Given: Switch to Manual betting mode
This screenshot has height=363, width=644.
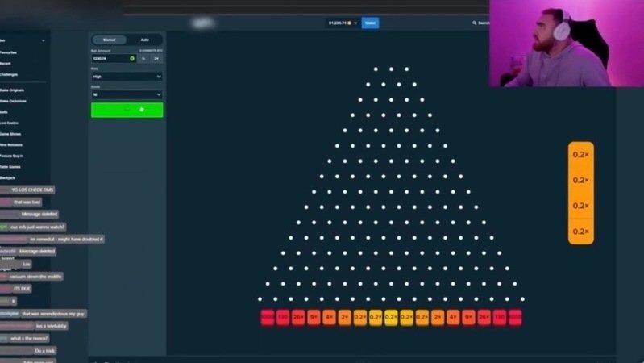Looking at the screenshot, I should [110, 40].
